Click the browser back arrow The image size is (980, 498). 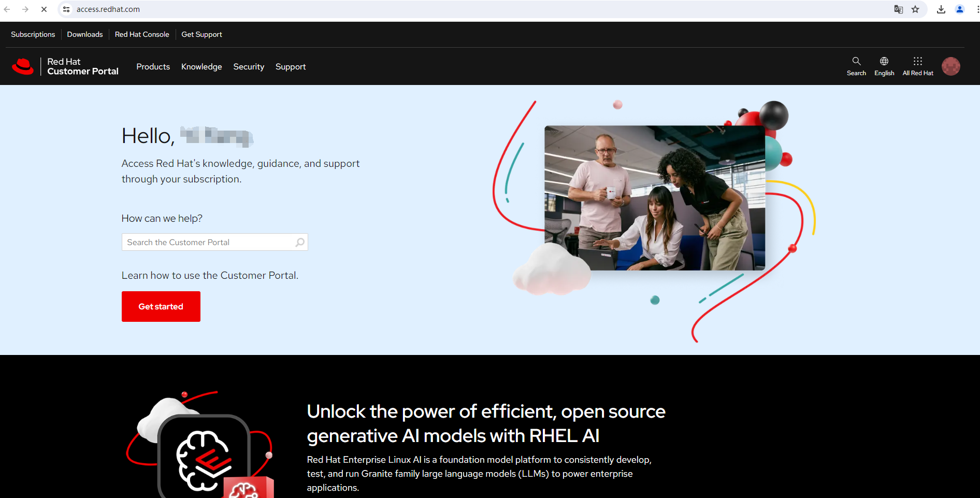click(x=7, y=9)
